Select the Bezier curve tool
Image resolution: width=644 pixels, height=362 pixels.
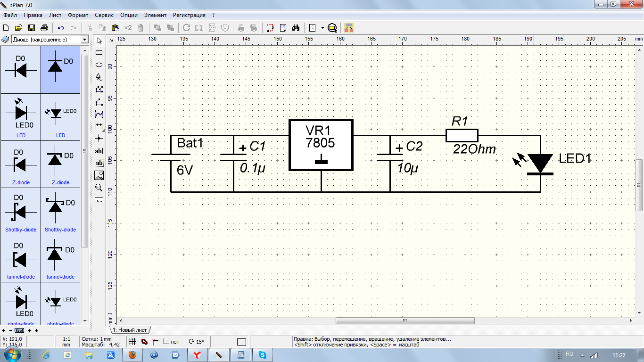point(99,114)
